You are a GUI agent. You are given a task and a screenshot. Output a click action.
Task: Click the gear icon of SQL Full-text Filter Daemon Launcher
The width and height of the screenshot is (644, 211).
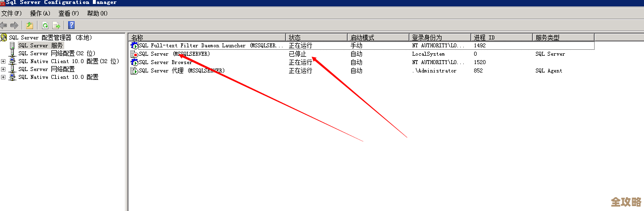[134, 46]
